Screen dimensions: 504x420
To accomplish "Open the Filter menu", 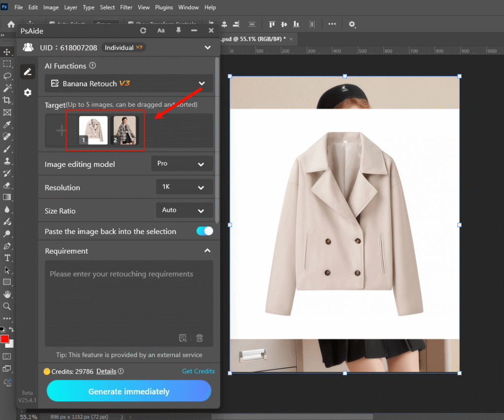I will coord(126,7).
